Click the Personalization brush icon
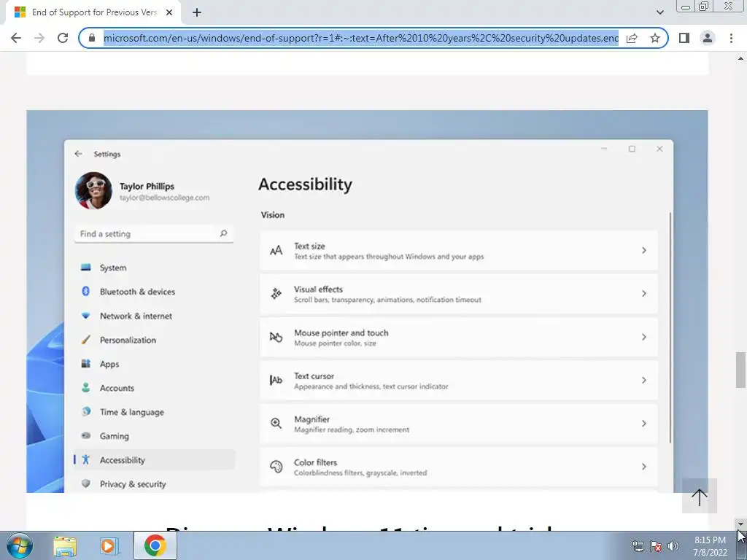Viewport: 747px width, 560px height. (86, 340)
